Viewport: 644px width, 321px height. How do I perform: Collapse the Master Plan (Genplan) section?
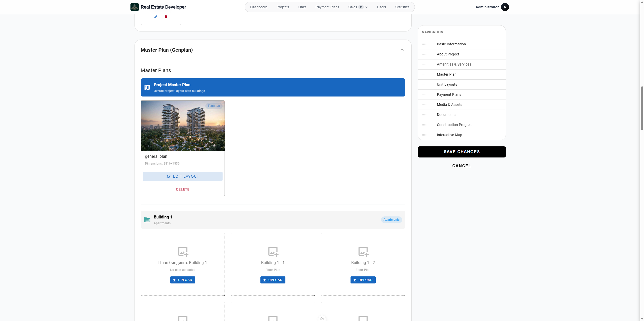point(402,50)
